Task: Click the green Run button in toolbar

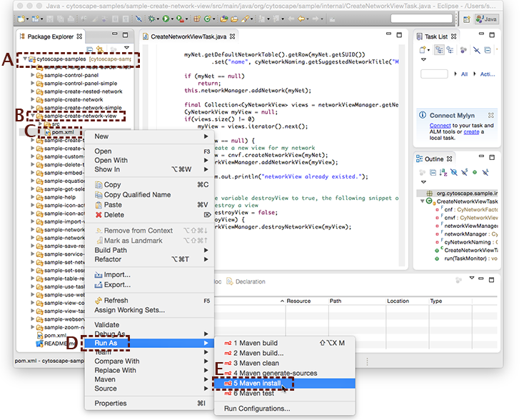Action: 166,19
